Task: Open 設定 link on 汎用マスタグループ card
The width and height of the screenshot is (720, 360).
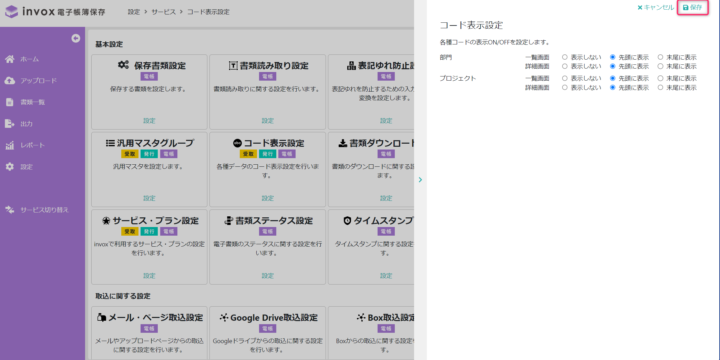Action: click(x=149, y=198)
